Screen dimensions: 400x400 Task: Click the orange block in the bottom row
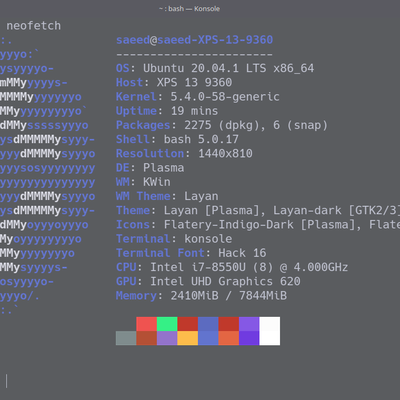(x=229, y=338)
